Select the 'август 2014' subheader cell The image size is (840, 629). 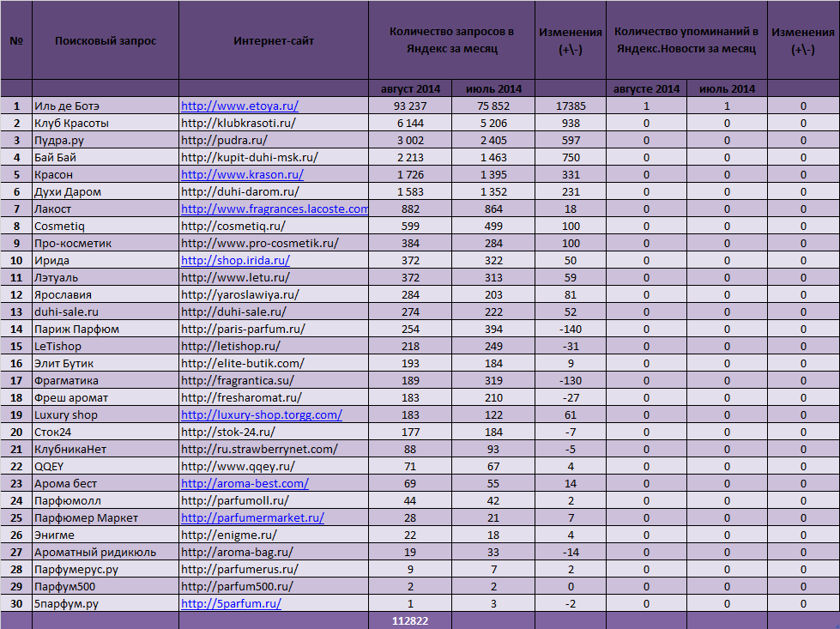point(410,89)
